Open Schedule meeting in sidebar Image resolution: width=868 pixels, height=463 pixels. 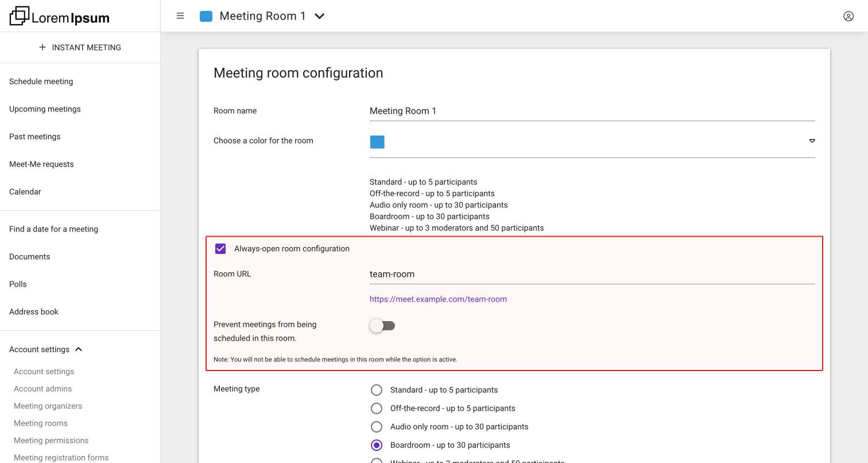tap(41, 82)
